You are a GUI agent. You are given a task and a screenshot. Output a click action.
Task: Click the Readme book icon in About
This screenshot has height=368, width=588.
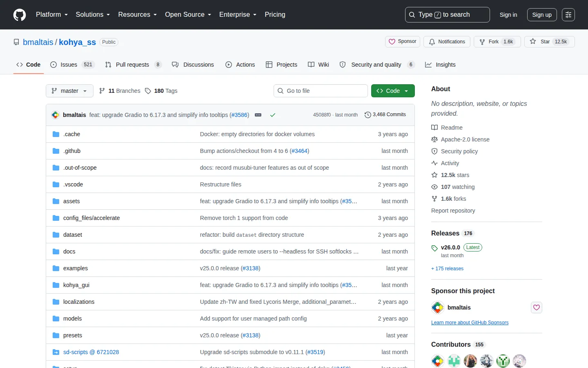tap(434, 128)
